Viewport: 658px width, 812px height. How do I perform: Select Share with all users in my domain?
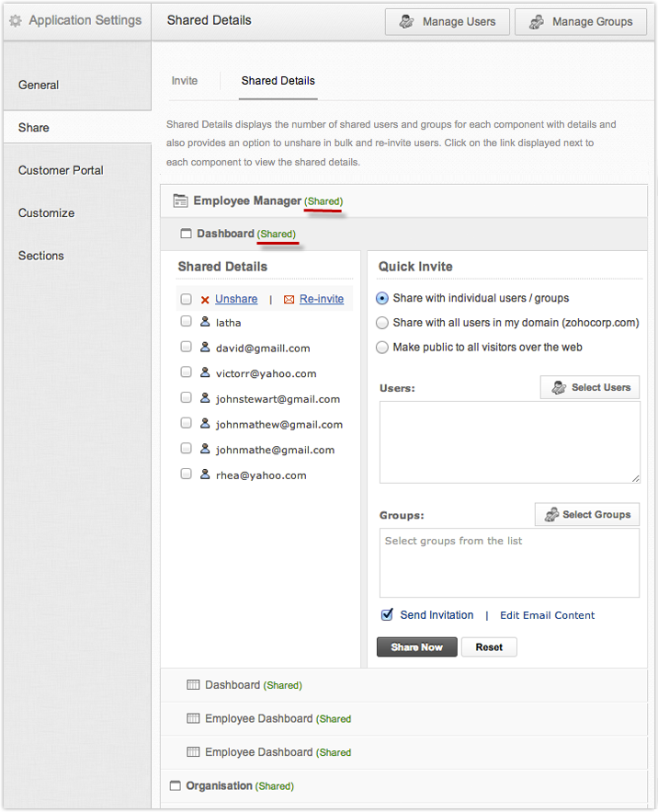coord(382,323)
